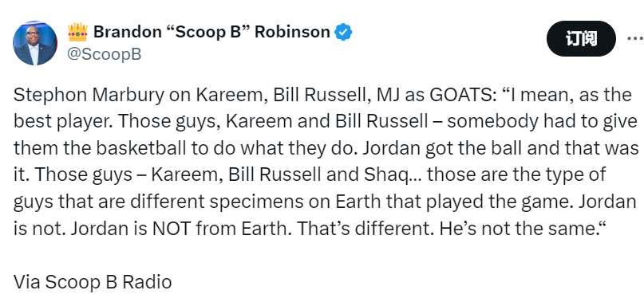The image size is (644, 298).
Task: Click the phrase "best player." in the tweet
Action: pos(65,122)
